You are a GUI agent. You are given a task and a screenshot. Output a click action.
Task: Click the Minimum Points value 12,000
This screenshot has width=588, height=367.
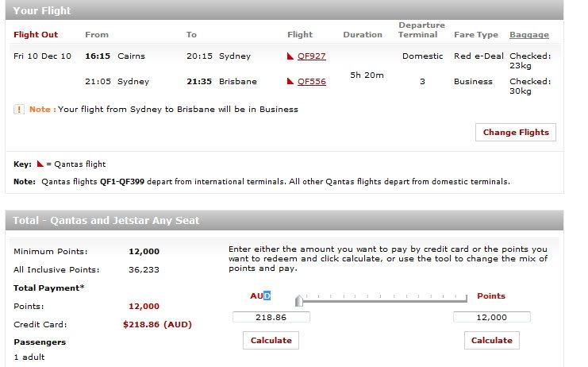tap(144, 252)
